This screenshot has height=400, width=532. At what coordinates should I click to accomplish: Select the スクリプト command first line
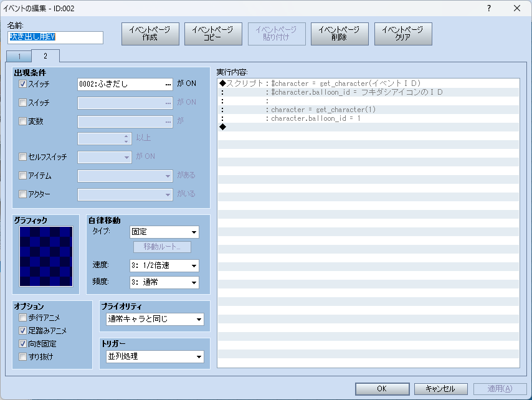tap(368, 83)
